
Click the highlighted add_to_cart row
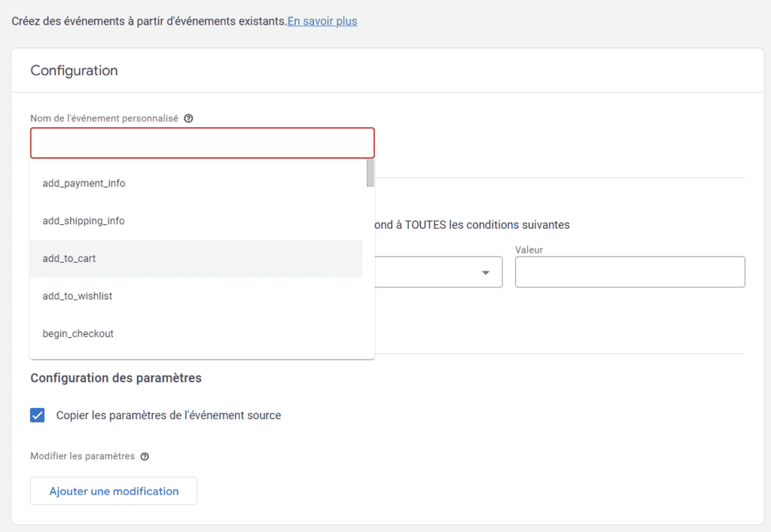pyautogui.click(x=196, y=258)
